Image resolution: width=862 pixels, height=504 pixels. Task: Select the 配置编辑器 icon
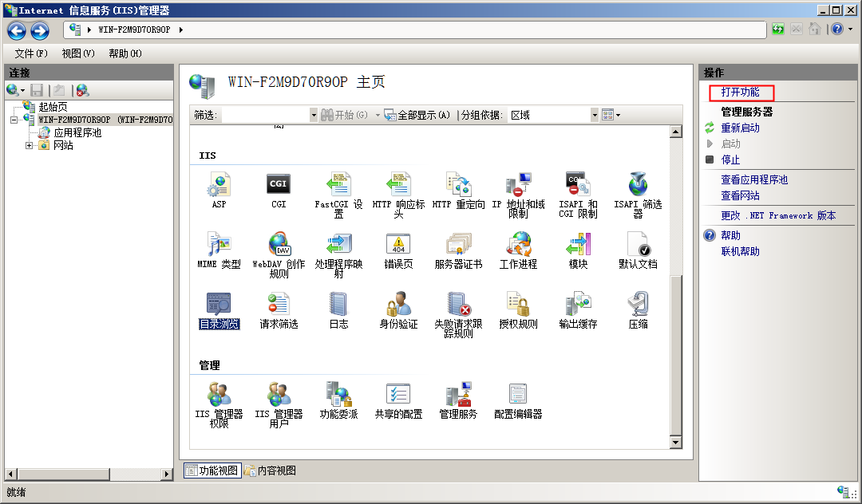point(518,395)
